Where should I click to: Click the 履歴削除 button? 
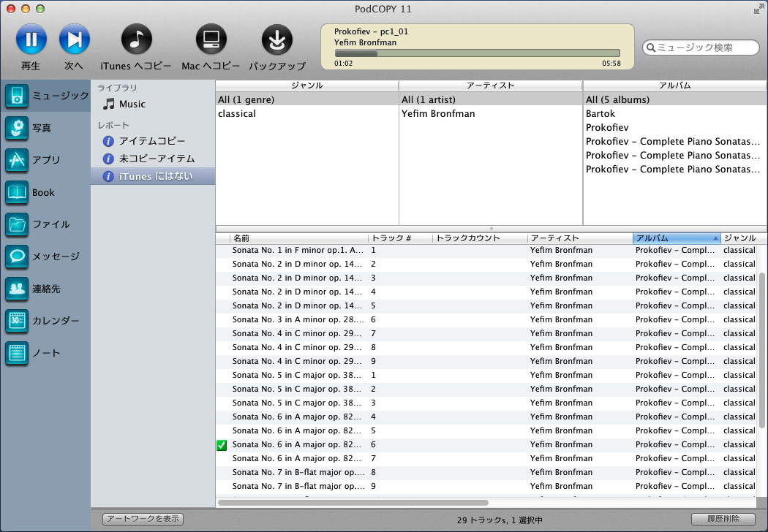pos(723,520)
